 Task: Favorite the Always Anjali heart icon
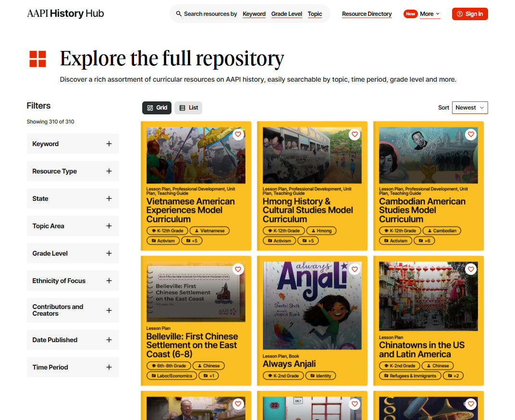click(355, 269)
